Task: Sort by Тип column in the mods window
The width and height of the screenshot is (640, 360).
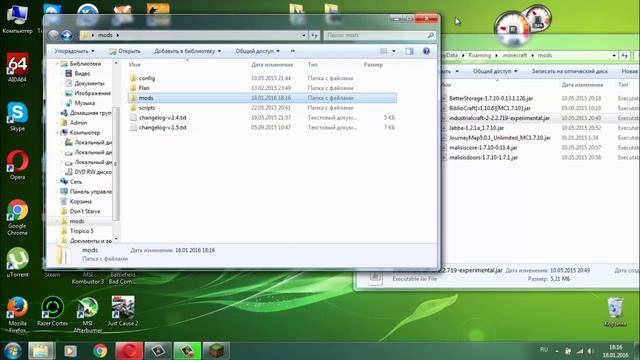Action: click(x=313, y=64)
